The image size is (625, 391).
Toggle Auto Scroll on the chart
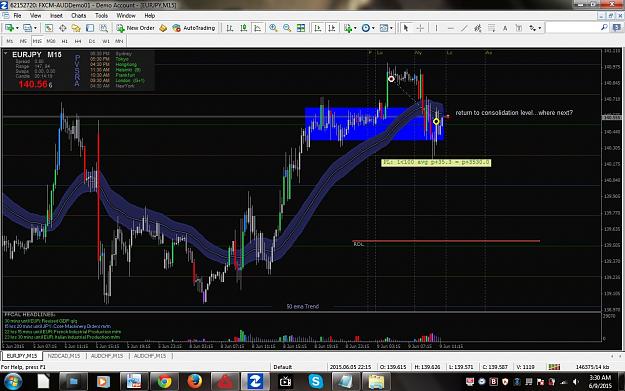pyautogui.click(x=318, y=28)
